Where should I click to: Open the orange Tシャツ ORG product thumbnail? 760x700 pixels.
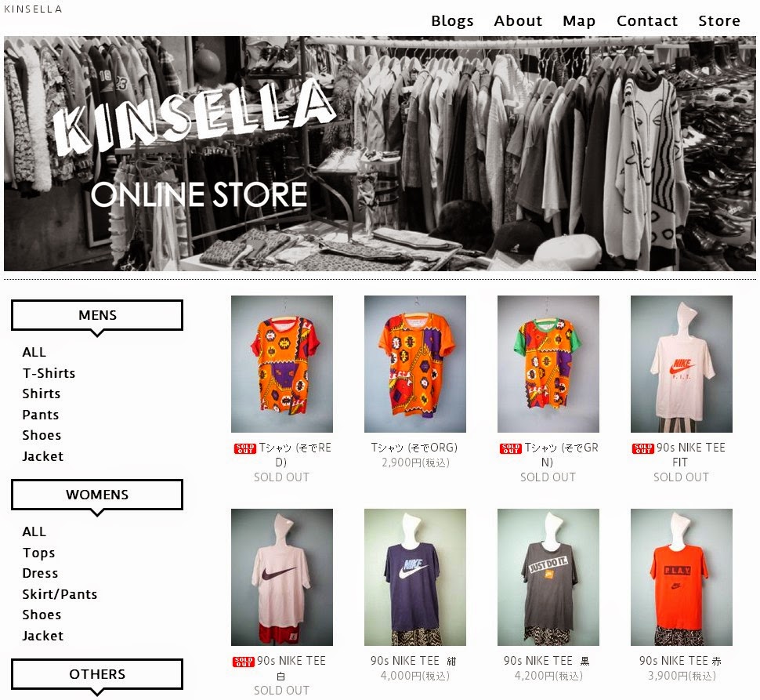tap(415, 364)
